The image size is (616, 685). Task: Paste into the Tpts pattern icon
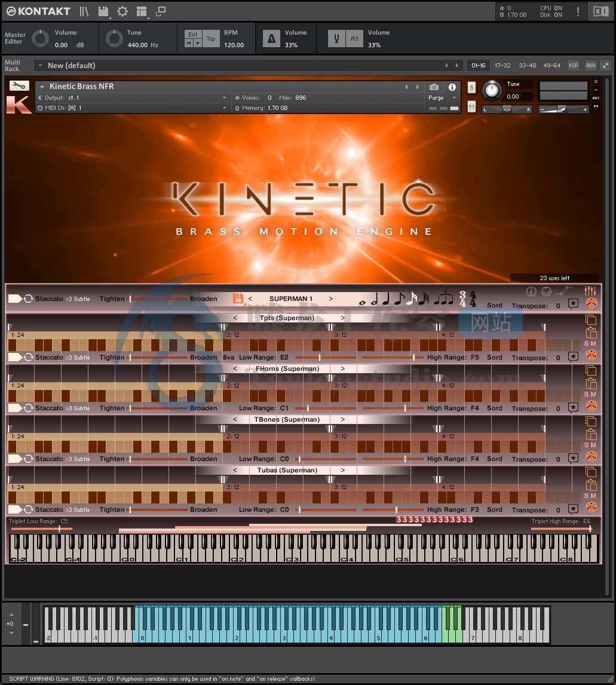[591, 333]
